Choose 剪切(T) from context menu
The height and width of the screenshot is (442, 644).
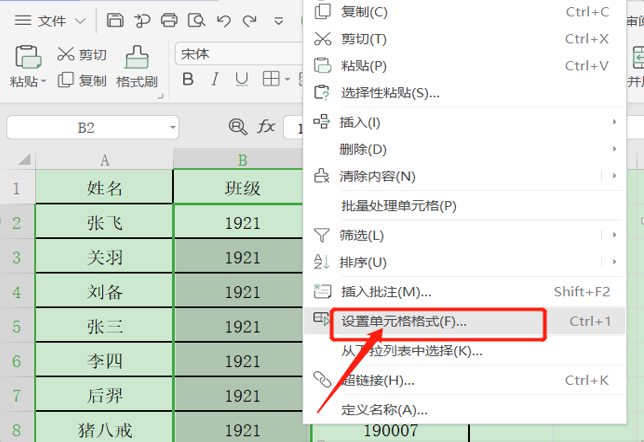tap(464, 39)
